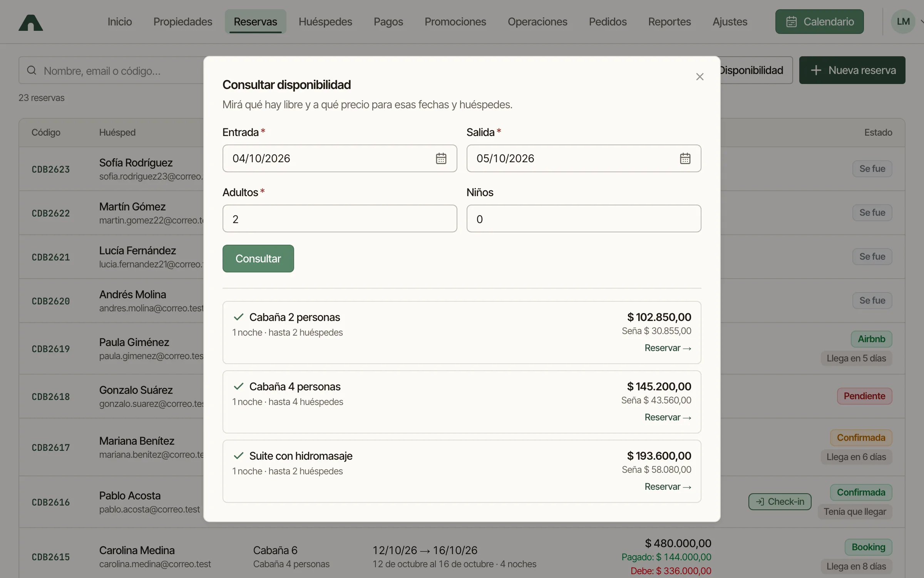Click the Nueva reserva button
The height and width of the screenshot is (578, 924).
click(x=852, y=70)
